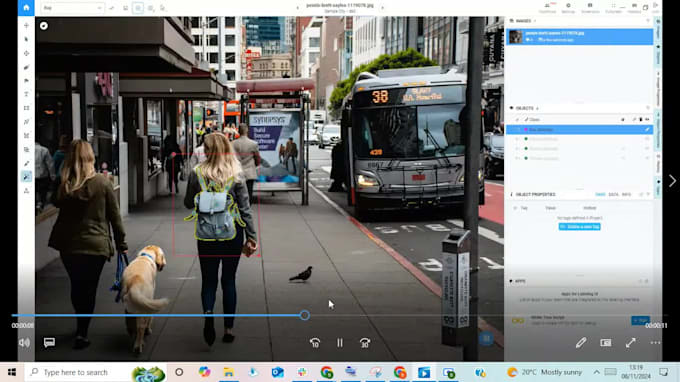Mute the video with the volume icon
The height and width of the screenshot is (382, 680).
point(24,343)
